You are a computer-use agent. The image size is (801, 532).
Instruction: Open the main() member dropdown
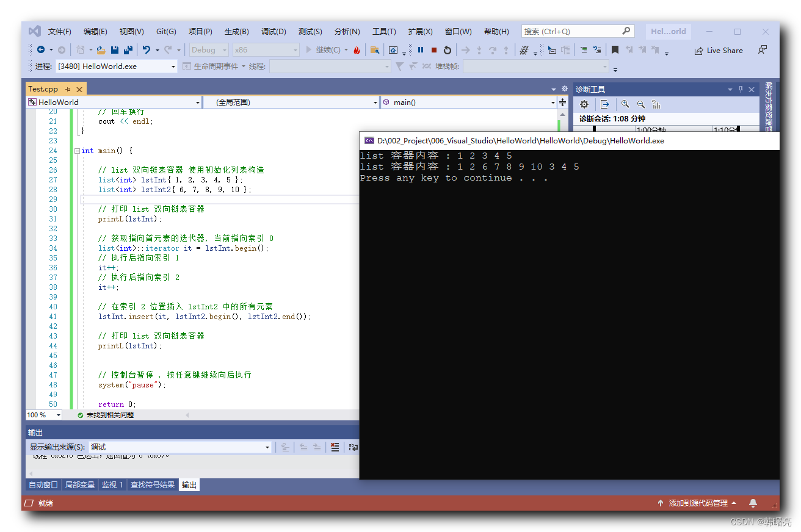pyautogui.click(x=468, y=102)
